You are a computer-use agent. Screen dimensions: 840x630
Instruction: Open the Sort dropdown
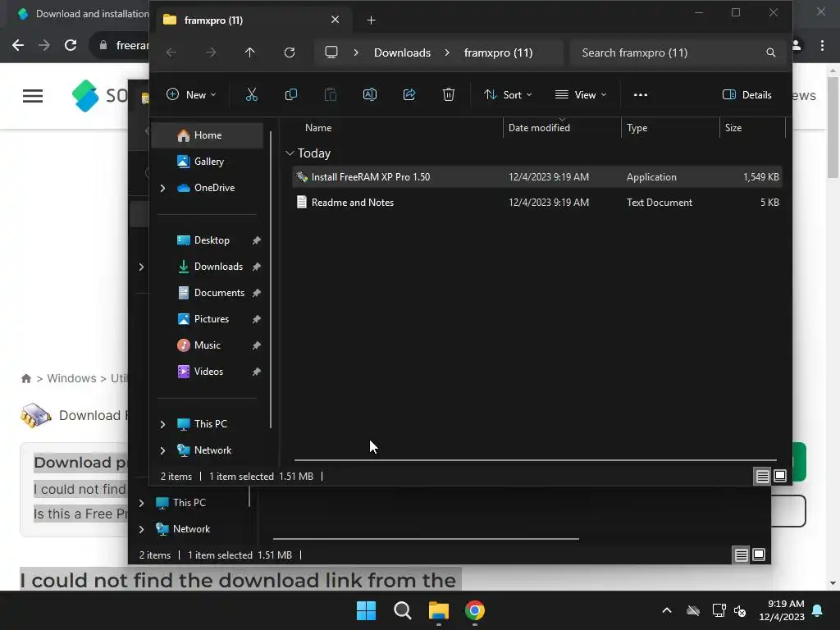pos(507,95)
